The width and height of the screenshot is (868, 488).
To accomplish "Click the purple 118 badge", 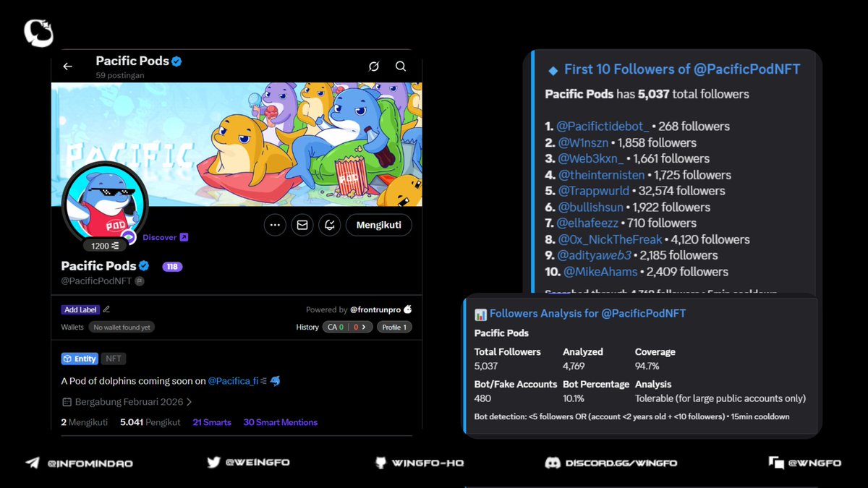I will [x=172, y=266].
